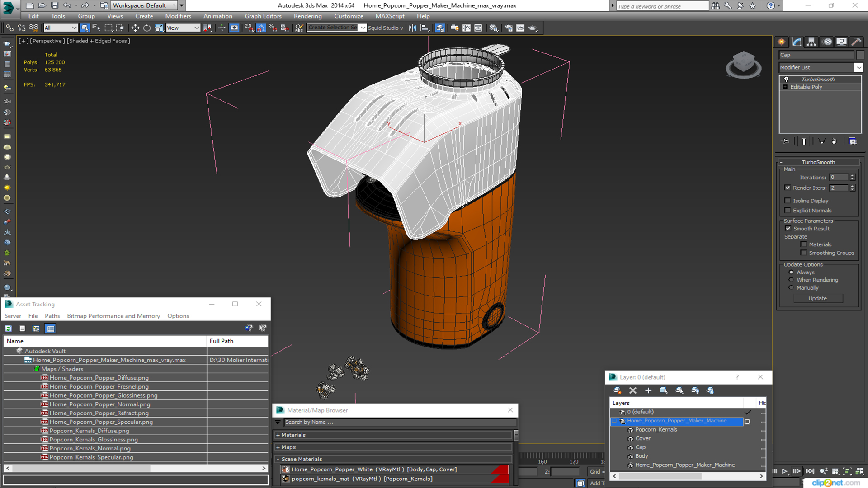
Task: Open the Rendering menu in menu bar
Action: coord(307,16)
